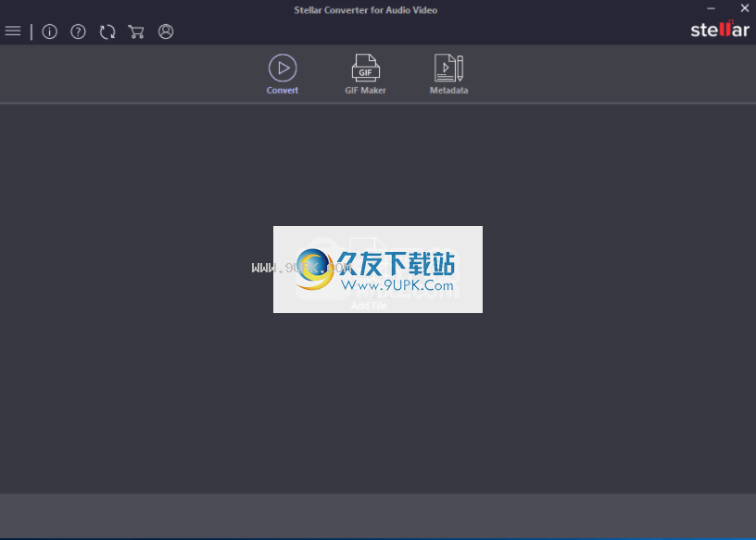The image size is (756, 540).
Task: Open the Buy shopping cart icon
Action: click(x=136, y=31)
